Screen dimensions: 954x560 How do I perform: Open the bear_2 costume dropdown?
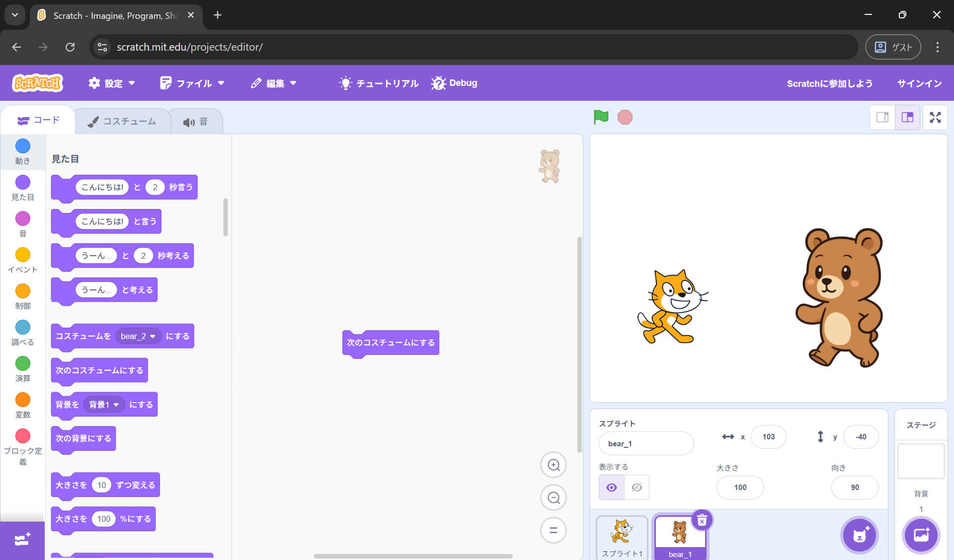point(138,336)
